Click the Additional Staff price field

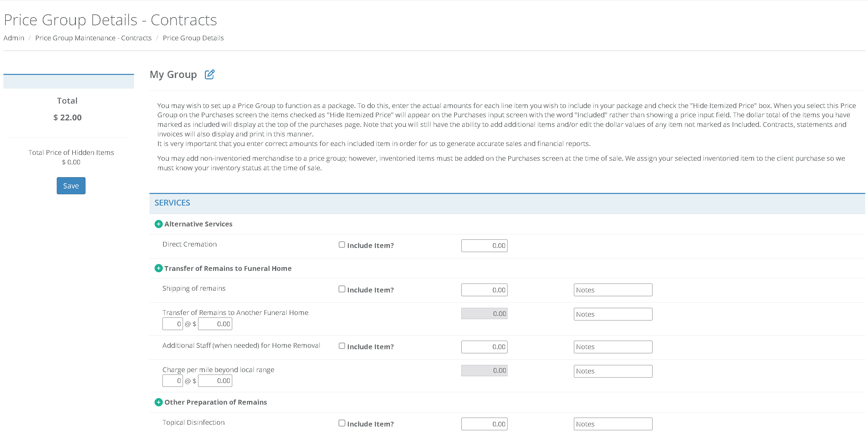[484, 347]
